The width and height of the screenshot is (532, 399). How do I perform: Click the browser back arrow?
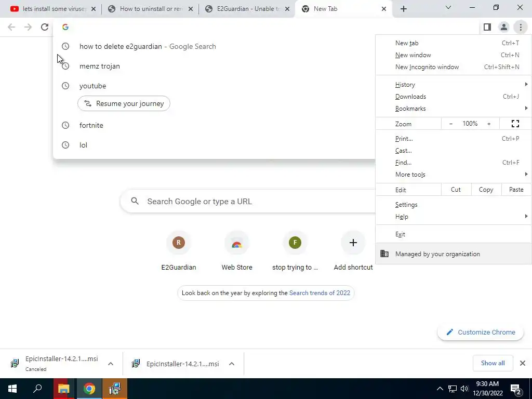click(x=11, y=27)
